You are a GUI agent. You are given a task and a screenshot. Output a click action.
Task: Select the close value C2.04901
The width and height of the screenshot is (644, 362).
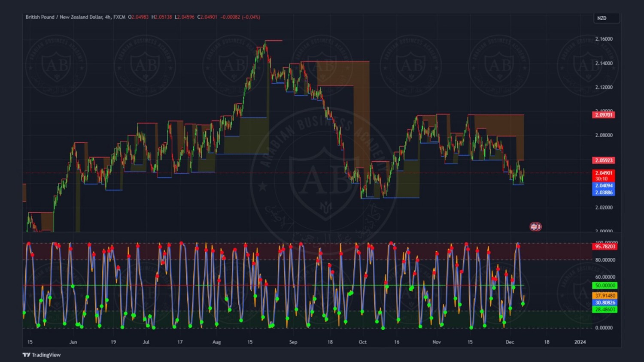[x=207, y=17]
